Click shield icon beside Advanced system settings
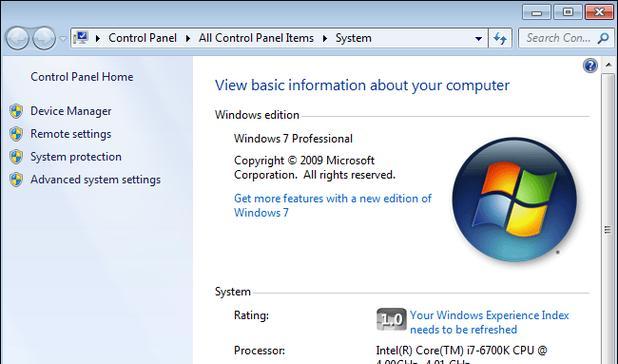The height and width of the screenshot is (364, 618). (16, 180)
